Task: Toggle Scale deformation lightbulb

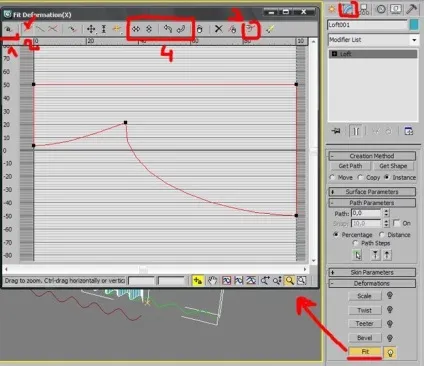Action: 390,296
